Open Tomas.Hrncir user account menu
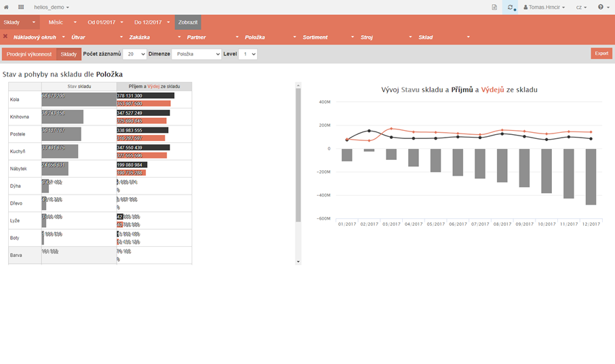 [x=546, y=7]
